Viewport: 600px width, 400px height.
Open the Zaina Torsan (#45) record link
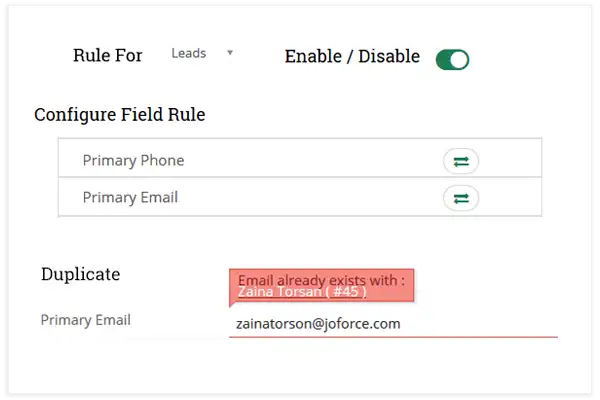click(x=302, y=292)
